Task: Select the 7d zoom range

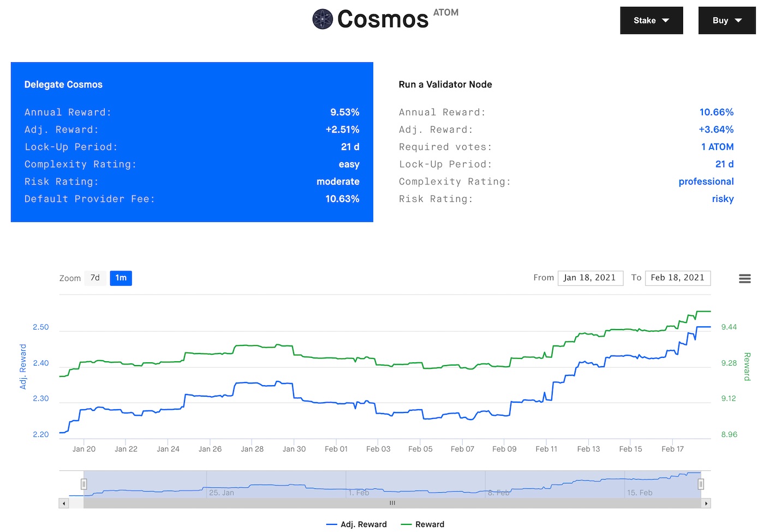Action: [x=95, y=278]
